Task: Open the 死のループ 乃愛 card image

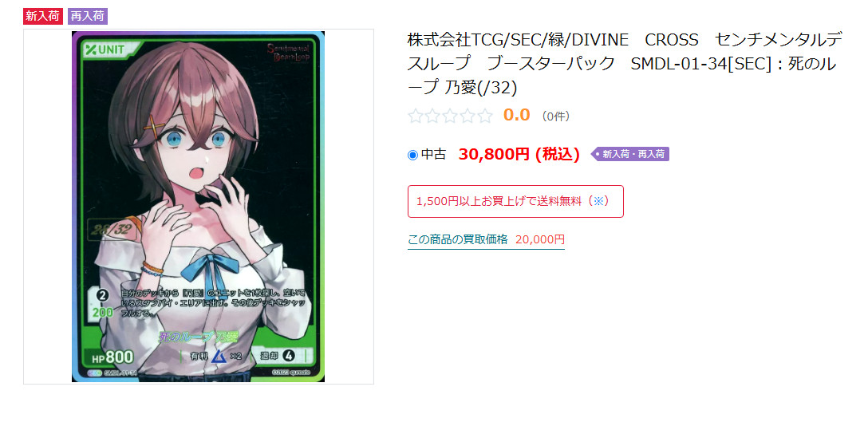Action: pyautogui.click(x=198, y=207)
